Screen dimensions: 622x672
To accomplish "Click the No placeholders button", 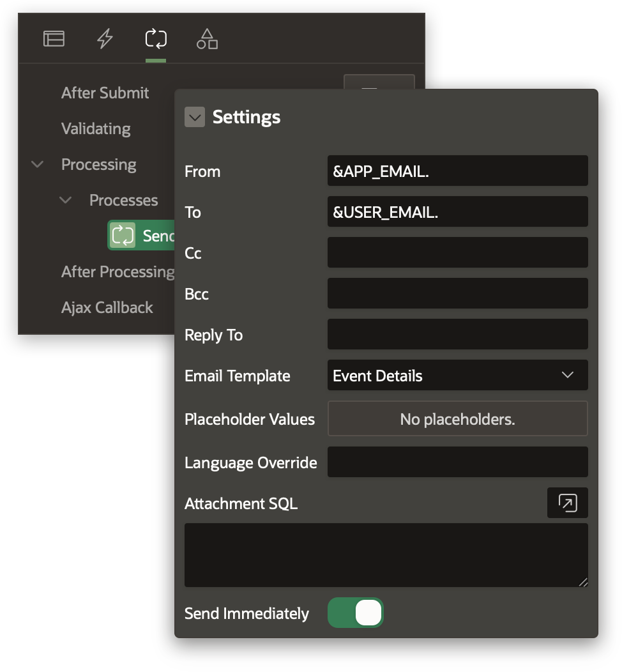I will pyautogui.click(x=457, y=419).
